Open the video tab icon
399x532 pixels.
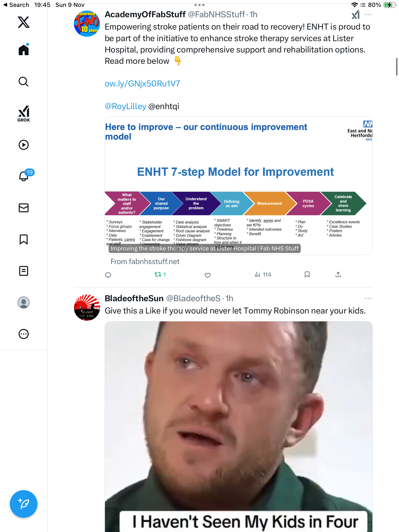click(x=24, y=145)
